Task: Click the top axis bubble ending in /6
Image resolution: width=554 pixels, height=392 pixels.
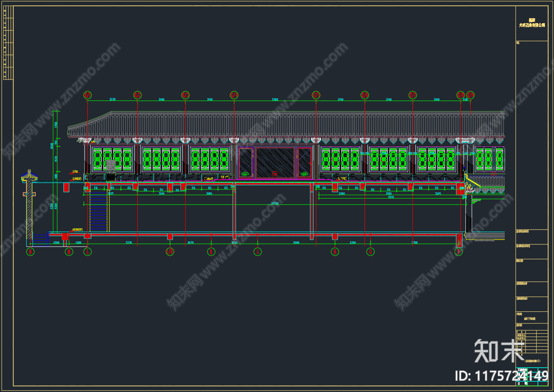Action: tap(365, 95)
